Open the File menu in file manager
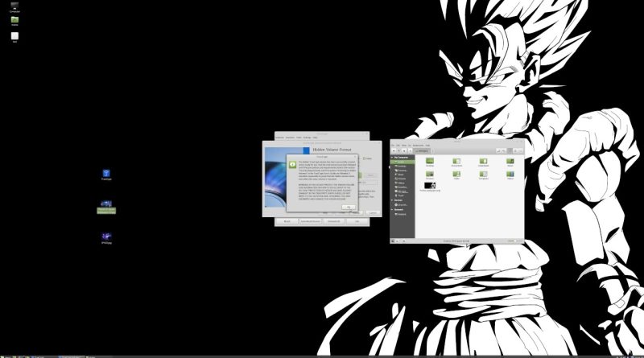644x358 pixels. click(x=393, y=146)
